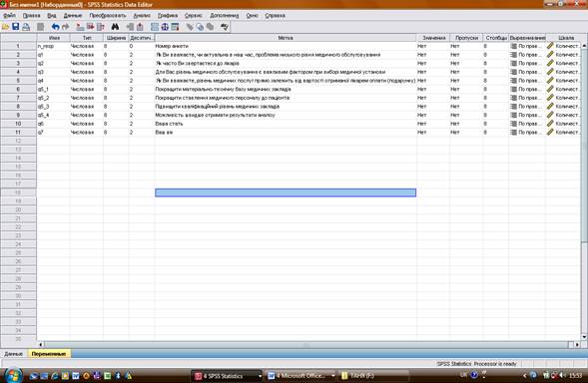Click the Redo arrow icon
Screen dimensions: 588x383
tap(66, 27)
